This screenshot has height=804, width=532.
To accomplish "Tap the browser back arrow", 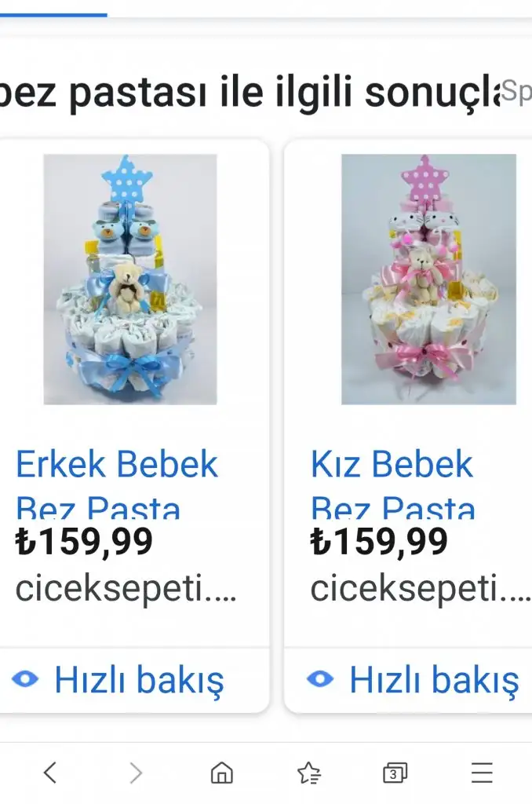I will (50, 773).
